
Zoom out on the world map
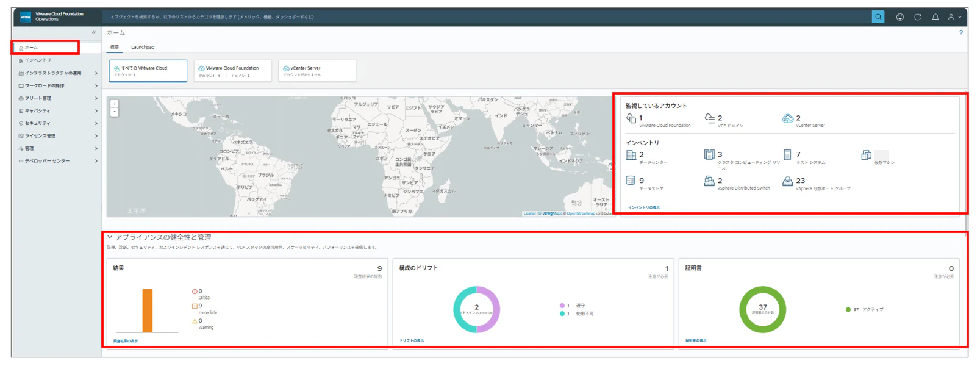coord(114,112)
